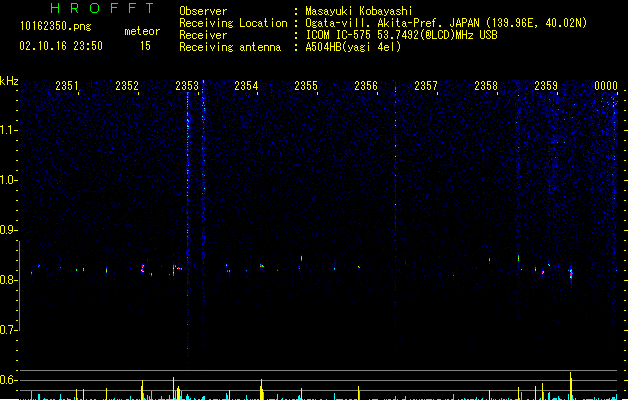Click the 2356 time marker
The height and width of the screenshot is (400, 629).
[x=366, y=86]
